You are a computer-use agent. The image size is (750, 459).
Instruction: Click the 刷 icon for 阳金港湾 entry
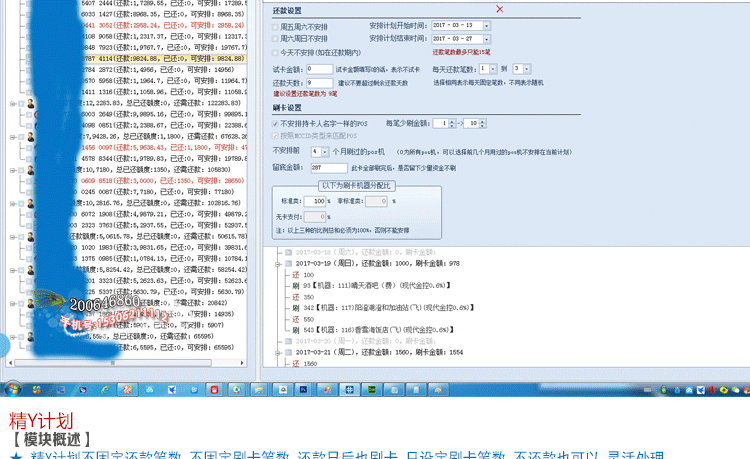tap(294, 308)
